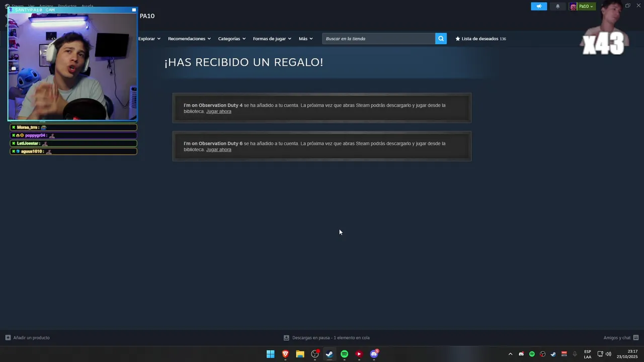
Task: Click the blue megaphone announcements button
Action: [x=539, y=7]
